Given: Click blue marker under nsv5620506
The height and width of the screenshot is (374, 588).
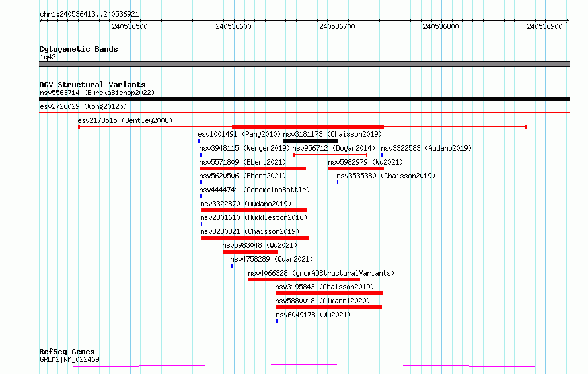Looking at the screenshot, I should click(x=201, y=182).
